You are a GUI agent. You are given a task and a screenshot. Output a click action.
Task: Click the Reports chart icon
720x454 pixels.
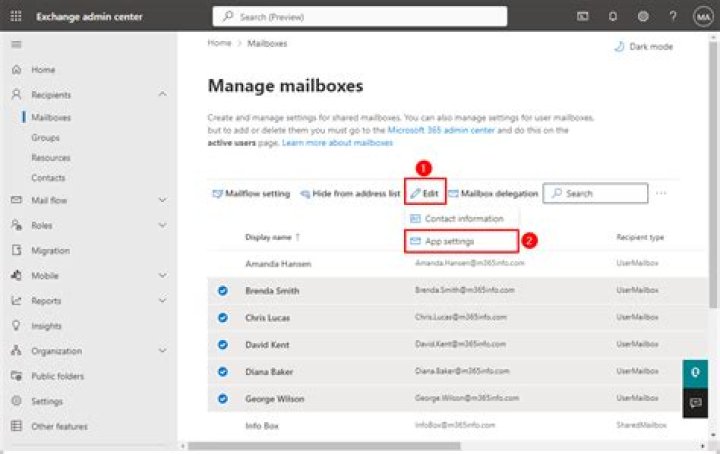(17, 300)
